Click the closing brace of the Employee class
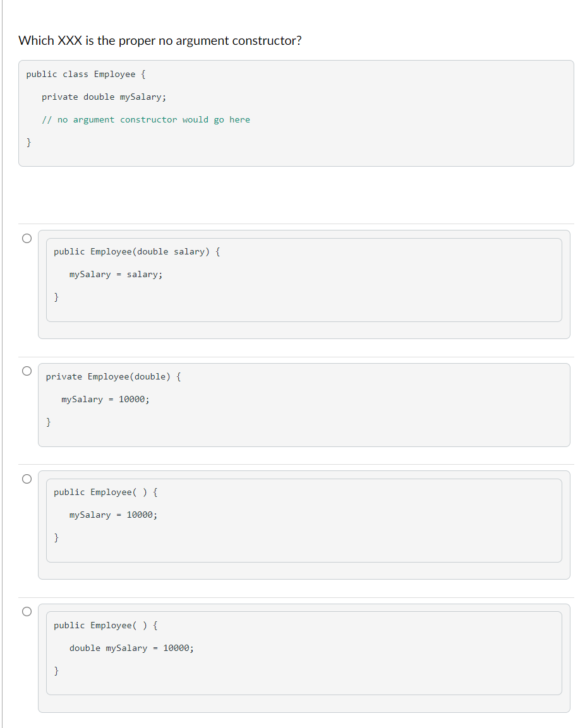 point(28,142)
